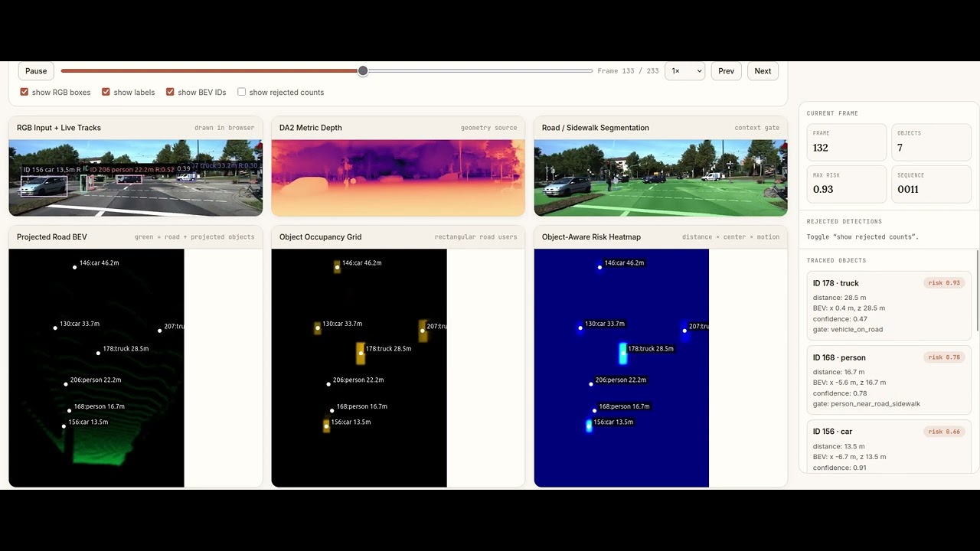The width and height of the screenshot is (980, 551).
Task: Click the RGB Input + Live Tracks image
Action: (x=136, y=178)
